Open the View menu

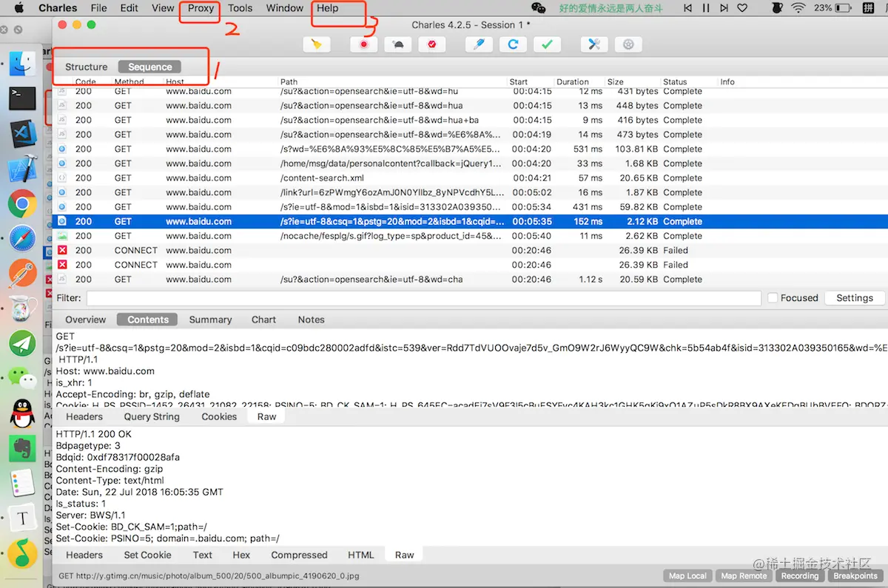163,8
